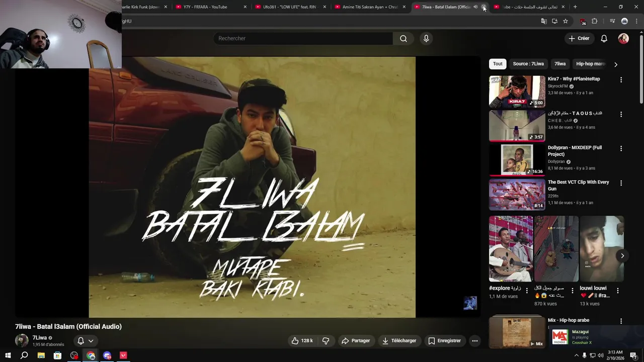This screenshot has width=644, height=362.
Task: Show next shorts with the carousel arrow
Action: pyautogui.click(x=622, y=255)
